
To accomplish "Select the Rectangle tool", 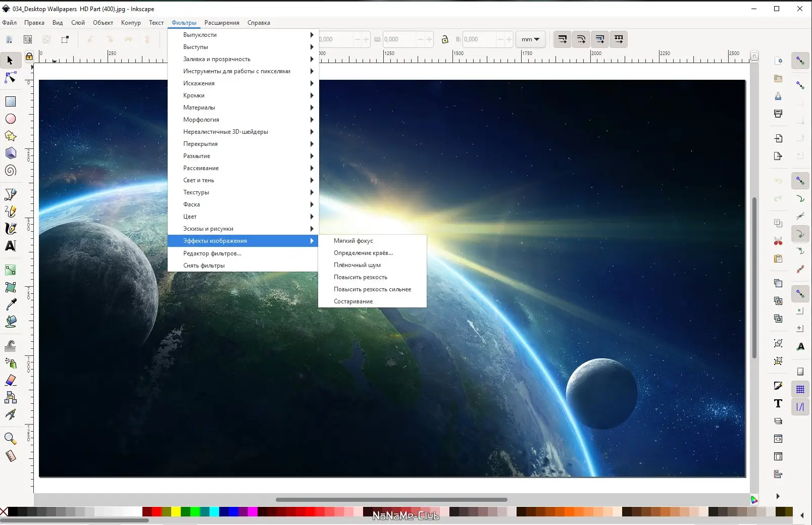I will click(10, 101).
